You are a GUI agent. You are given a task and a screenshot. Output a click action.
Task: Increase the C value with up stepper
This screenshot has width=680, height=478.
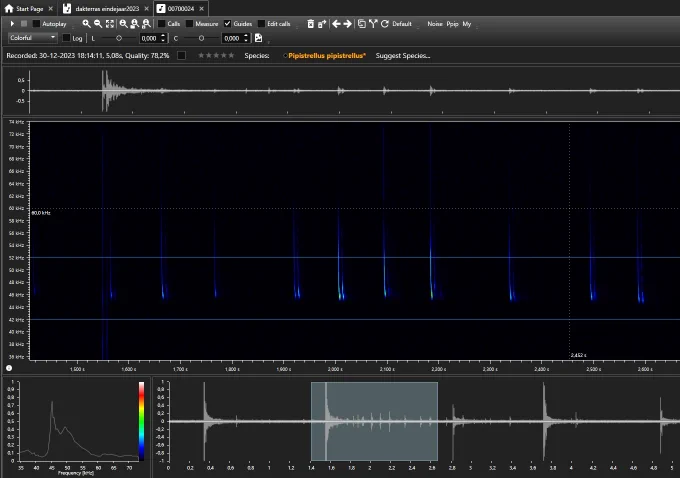click(x=245, y=36)
